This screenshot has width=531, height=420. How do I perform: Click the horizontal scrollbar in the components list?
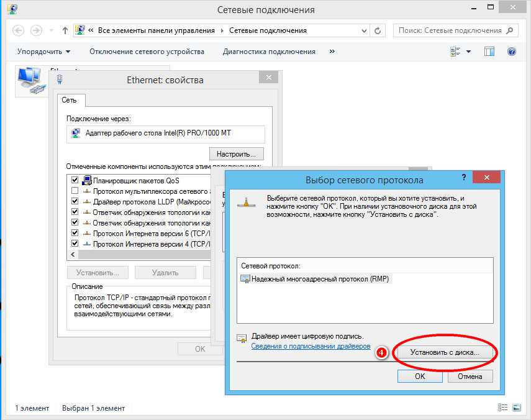coord(143,255)
